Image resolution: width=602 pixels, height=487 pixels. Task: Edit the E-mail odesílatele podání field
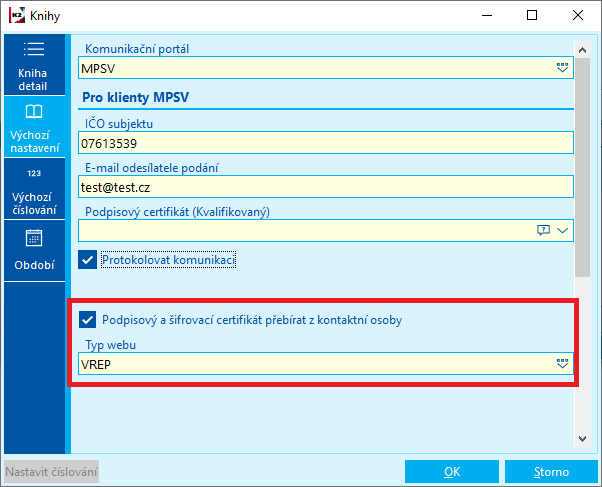[x=326, y=187]
